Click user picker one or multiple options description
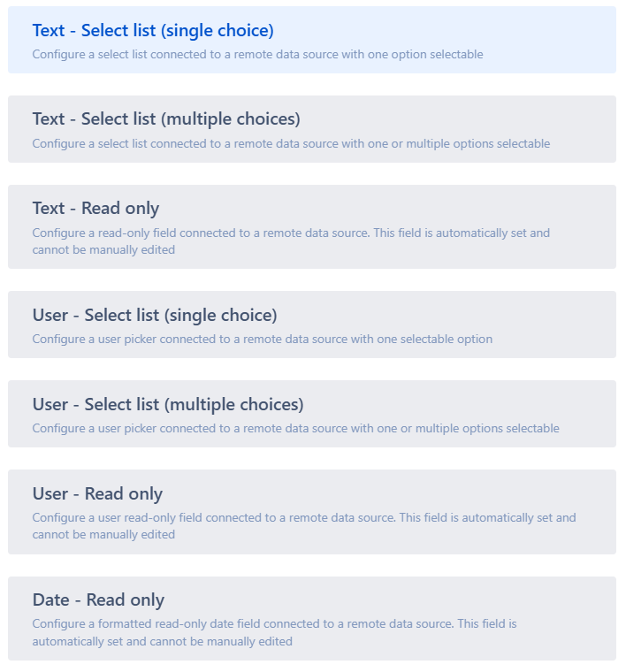The height and width of the screenshot is (672, 626). [295, 428]
